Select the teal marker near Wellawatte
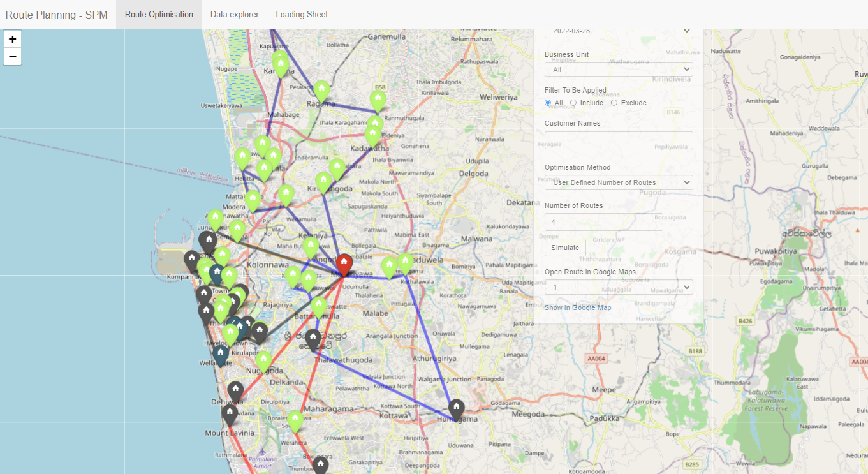The width and height of the screenshot is (868, 474). pos(221,355)
